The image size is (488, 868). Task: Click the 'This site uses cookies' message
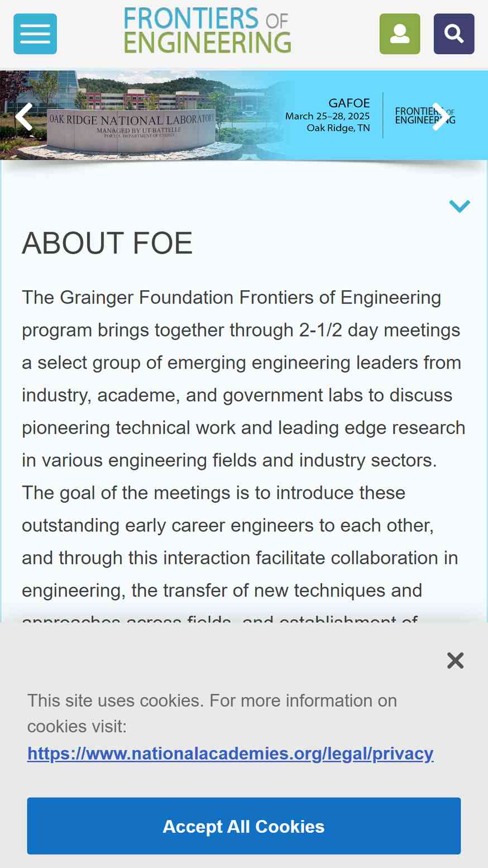[x=212, y=713]
